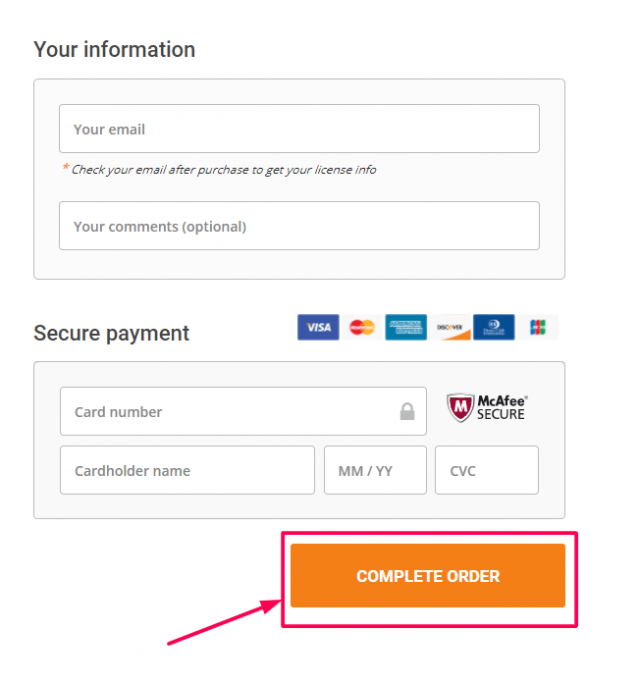
Task: Click the Your information heading
Action: 114,49
